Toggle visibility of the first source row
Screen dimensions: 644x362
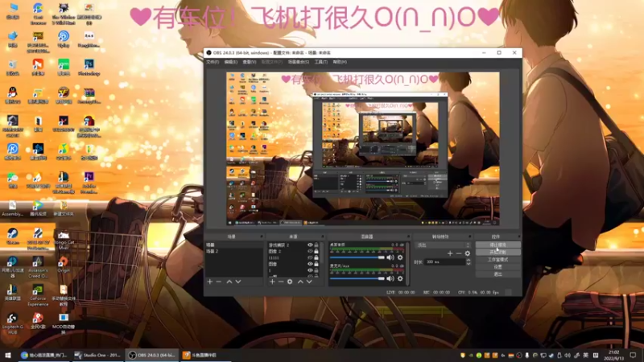[x=310, y=245]
